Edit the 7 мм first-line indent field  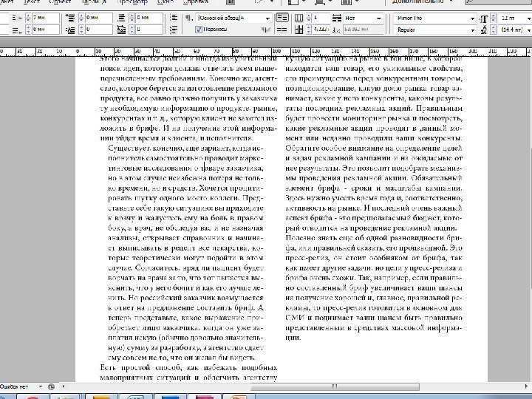[46, 18]
